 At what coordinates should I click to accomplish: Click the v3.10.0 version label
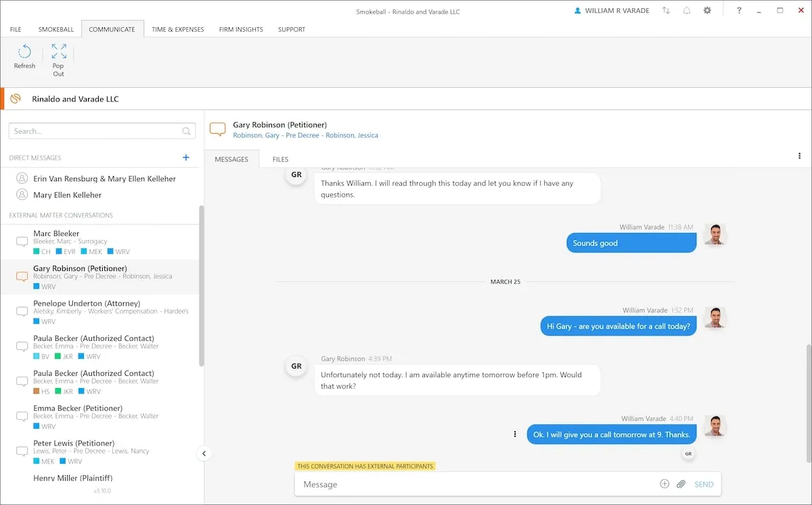coord(102,491)
